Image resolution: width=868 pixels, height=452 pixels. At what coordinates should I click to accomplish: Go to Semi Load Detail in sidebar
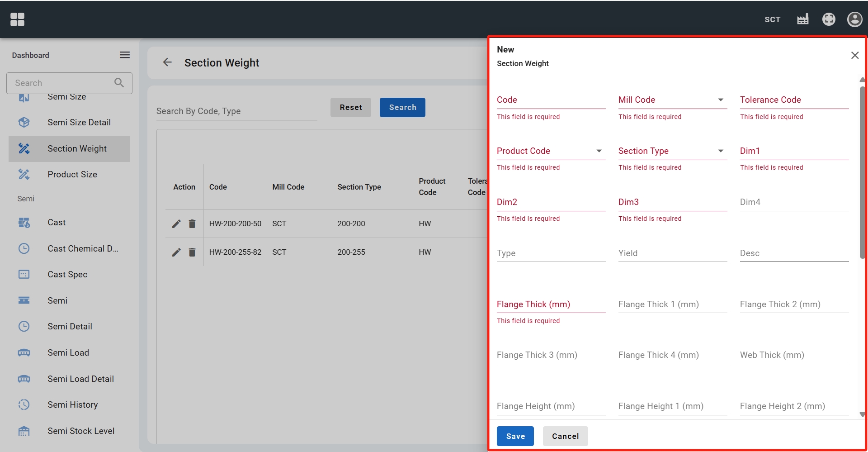[80, 379]
